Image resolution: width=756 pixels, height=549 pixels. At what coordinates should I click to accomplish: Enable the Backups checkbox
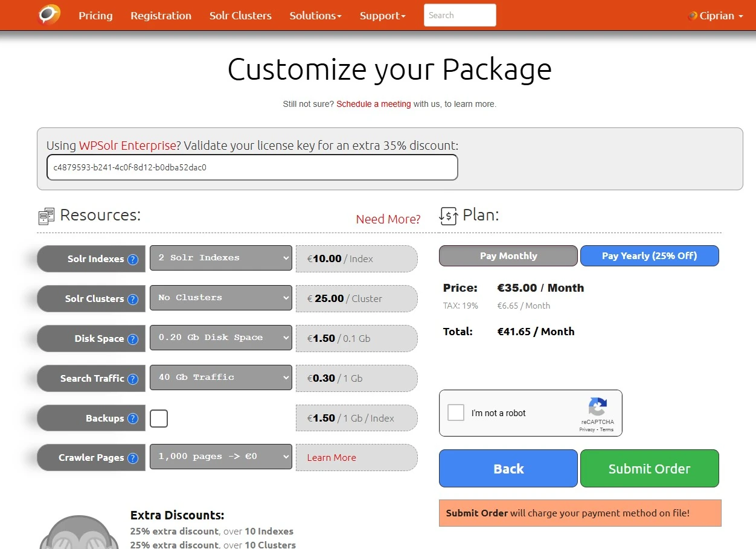[x=159, y=419]
